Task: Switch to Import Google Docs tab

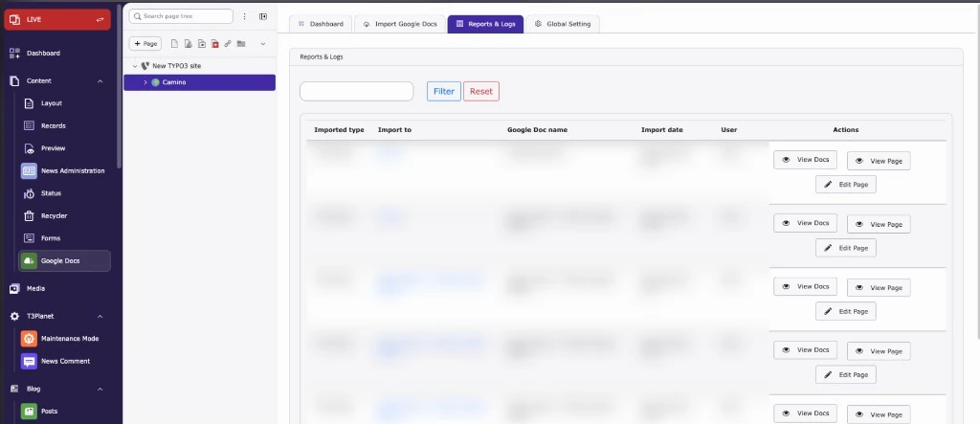Action: coord(400,24)
